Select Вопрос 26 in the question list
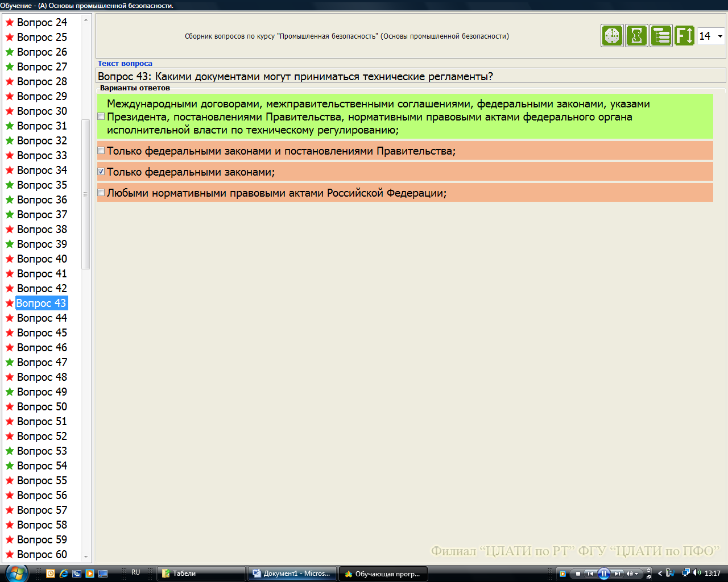Image resolution: width=728 pixels, height=582 pixels. point(42,52)
